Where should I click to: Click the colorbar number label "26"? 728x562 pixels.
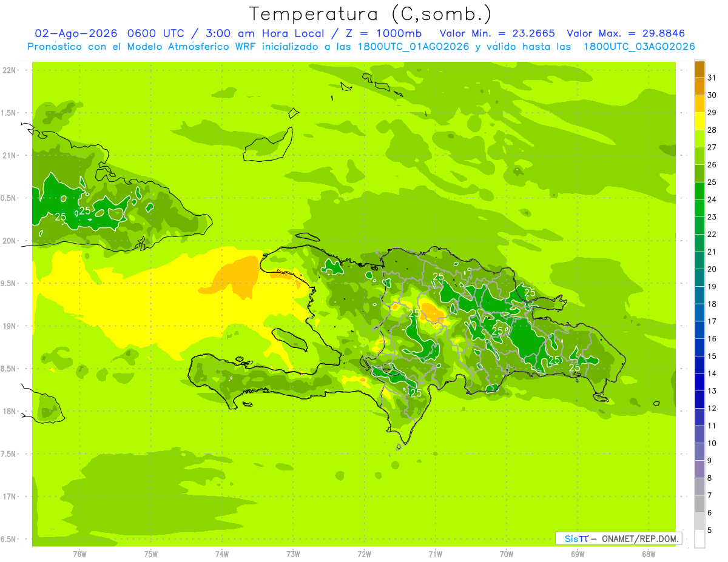[x=713, y=164]
